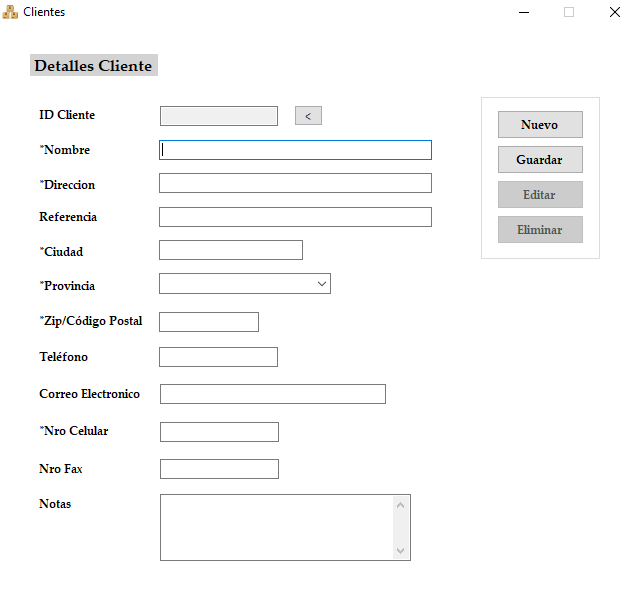Click the Editar button
637x600 pixels.
[540, 195]
